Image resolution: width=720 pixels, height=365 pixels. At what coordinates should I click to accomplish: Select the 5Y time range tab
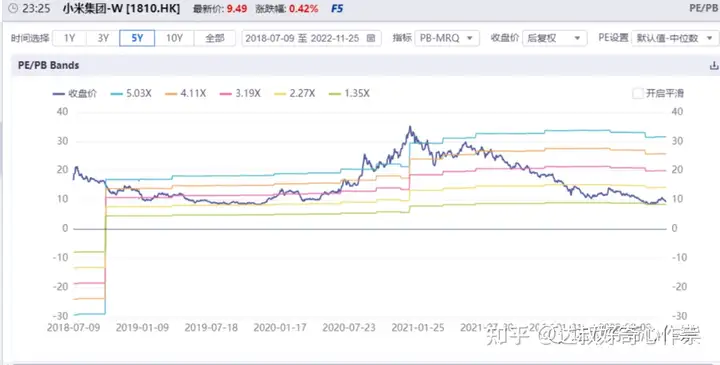pyautogui.click(x=137, y=38)
